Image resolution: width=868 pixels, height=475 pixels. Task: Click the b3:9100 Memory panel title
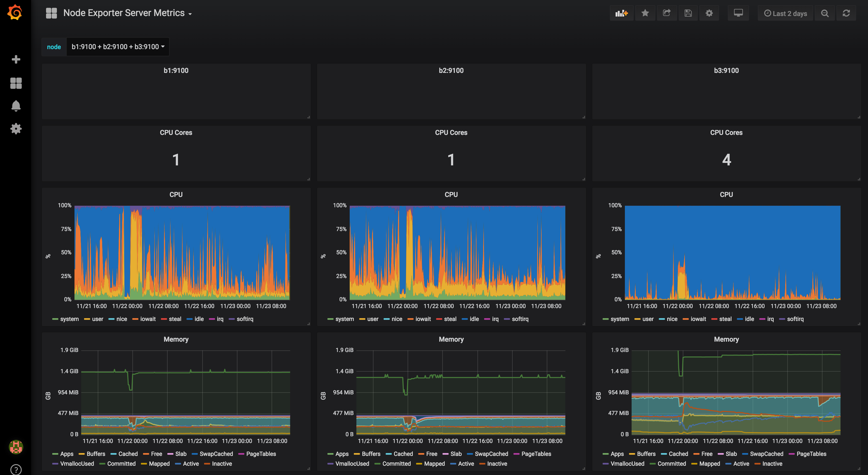coord(726,339)
